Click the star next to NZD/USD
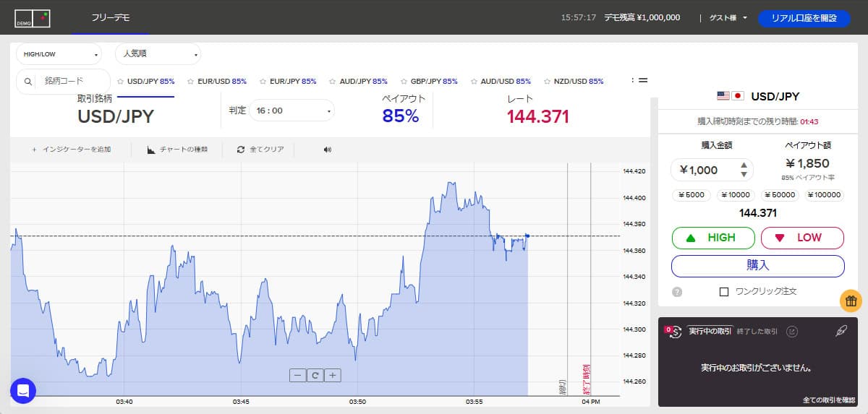 click(548, 82)
